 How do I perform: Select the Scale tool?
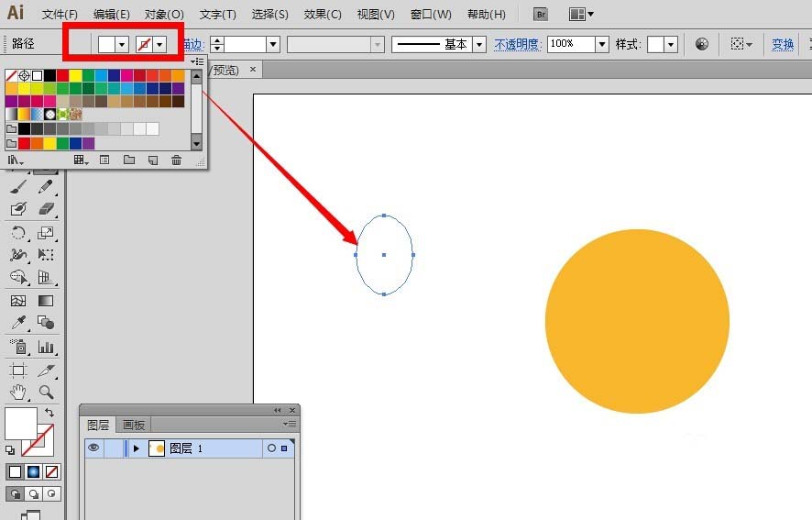[46, 233]
